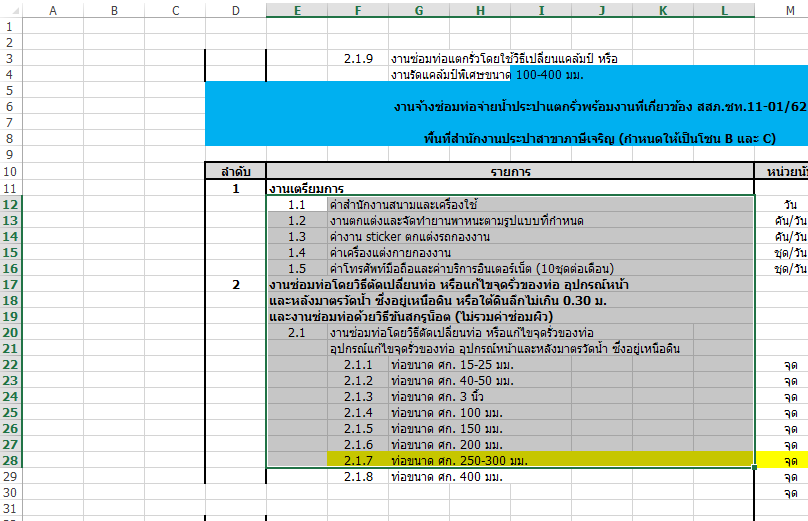Click the Select All corner triangle
Image resolution: width=808 pixels, height=521 pixels.
click(x=13, y=10)
